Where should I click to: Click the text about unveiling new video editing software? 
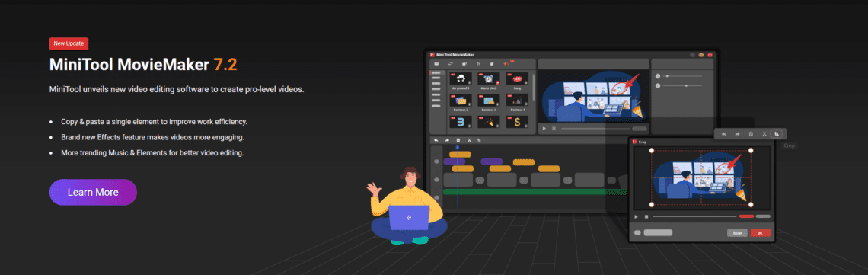pos(177,89)
